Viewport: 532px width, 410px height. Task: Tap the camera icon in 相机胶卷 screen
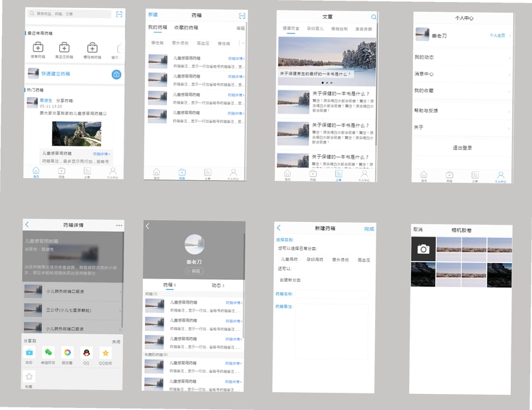point(423,249)
